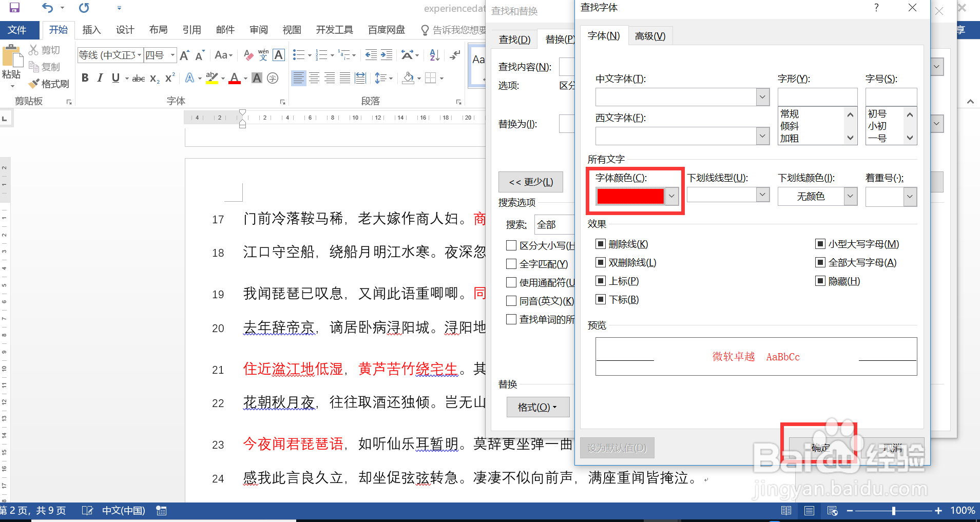Click the bullet list icon
The image size is (980, 522).
coord(299,55)
